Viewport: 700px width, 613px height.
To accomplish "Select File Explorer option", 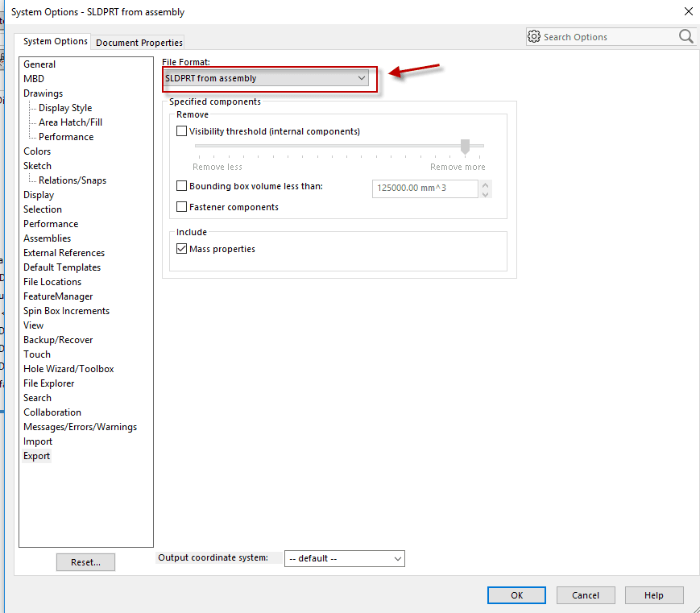I will [48, 383].
